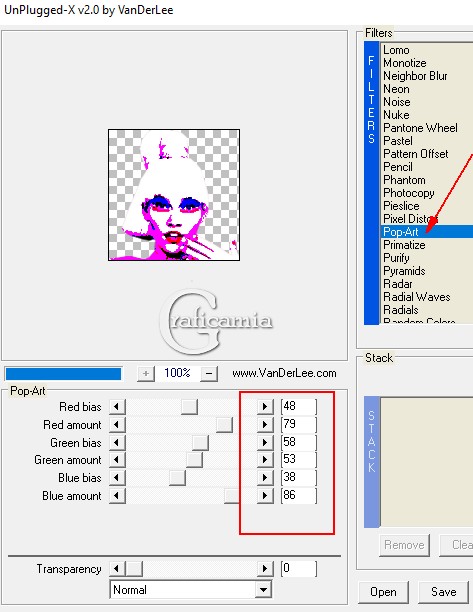Click Transparency right arrow
473x612 pixels.
265,569
